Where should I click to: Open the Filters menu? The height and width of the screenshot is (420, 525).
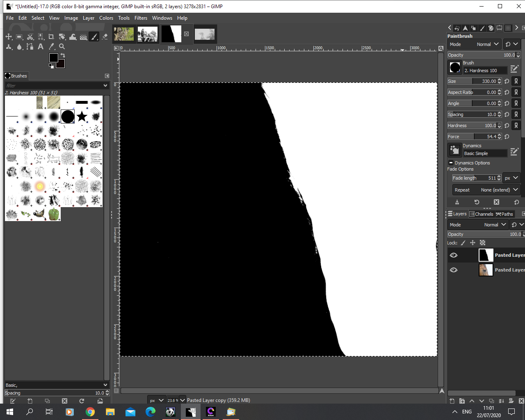tap(141, 18)
